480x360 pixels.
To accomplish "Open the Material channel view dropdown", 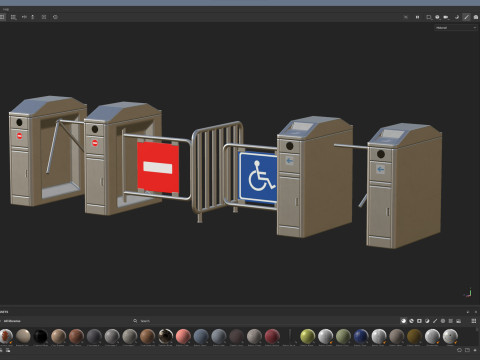I will coord(456,28).
